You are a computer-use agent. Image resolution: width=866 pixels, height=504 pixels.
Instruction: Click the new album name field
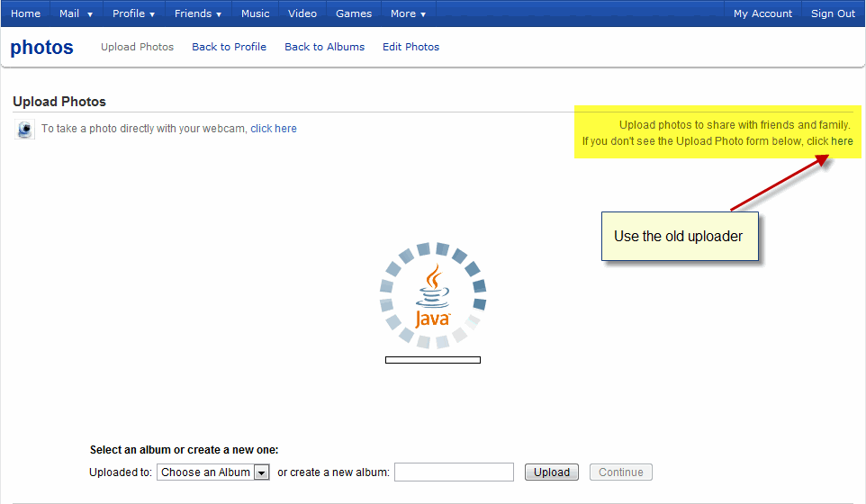click(x=454, y=472)
